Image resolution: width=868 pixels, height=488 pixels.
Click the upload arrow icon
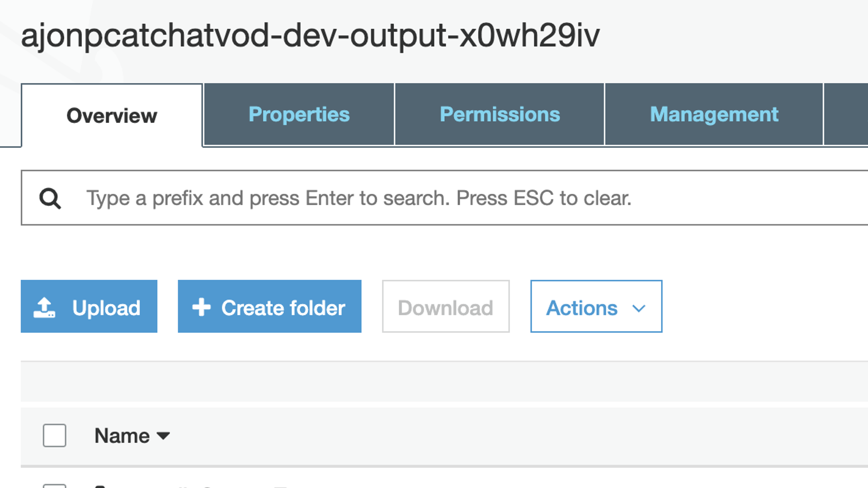(44, 308)
